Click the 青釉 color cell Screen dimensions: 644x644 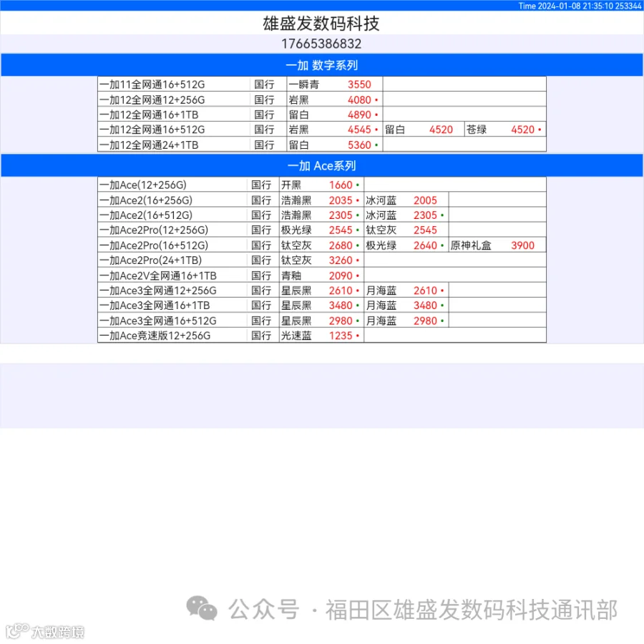(x=291, y=275)
